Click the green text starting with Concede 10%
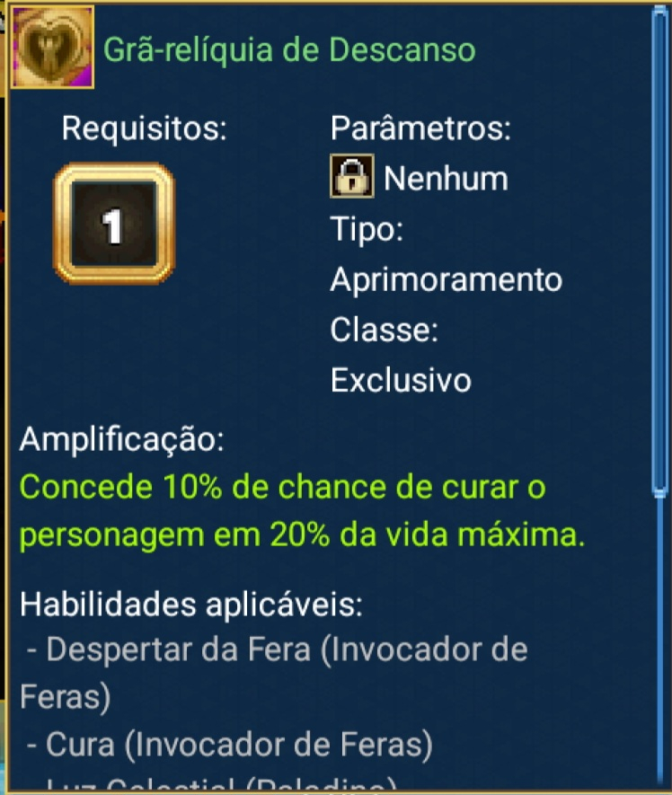 pos(283,488)
